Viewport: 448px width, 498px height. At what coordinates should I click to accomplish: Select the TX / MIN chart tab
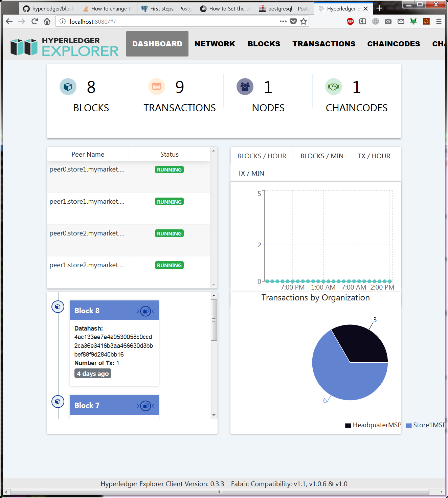pos(251,173)
